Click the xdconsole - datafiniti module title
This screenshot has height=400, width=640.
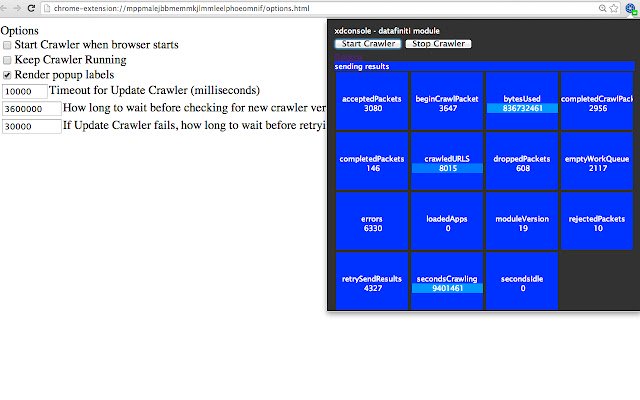click(x=387, y=31)
